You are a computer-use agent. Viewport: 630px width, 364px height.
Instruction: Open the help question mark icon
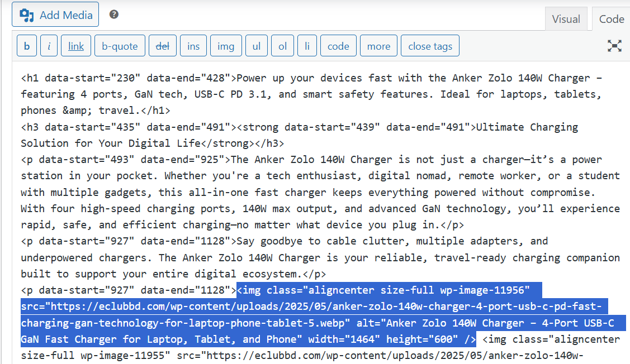pyautogui.click(x=114, y=15)
